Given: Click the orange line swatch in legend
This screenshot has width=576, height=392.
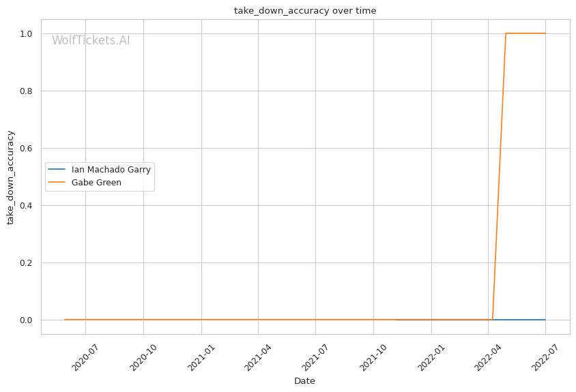Looking at the screenshot, I should pos(57,183).
